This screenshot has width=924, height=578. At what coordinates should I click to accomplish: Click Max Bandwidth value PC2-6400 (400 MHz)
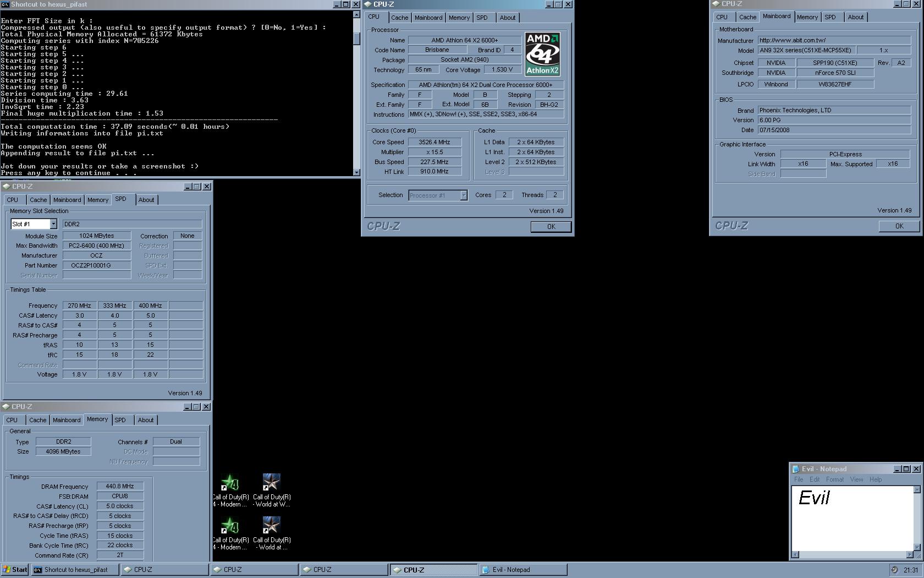[x=97, y=246]
